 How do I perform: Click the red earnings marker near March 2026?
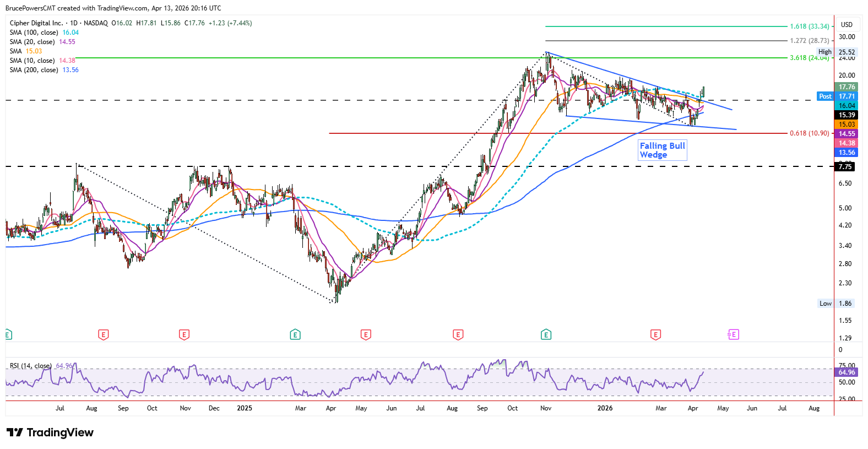[655, 334]
